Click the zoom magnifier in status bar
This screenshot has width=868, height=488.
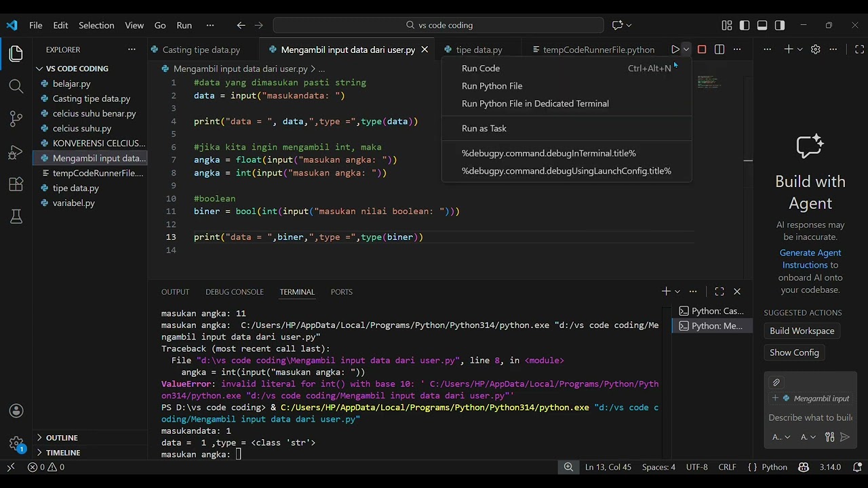click(568, 467)
